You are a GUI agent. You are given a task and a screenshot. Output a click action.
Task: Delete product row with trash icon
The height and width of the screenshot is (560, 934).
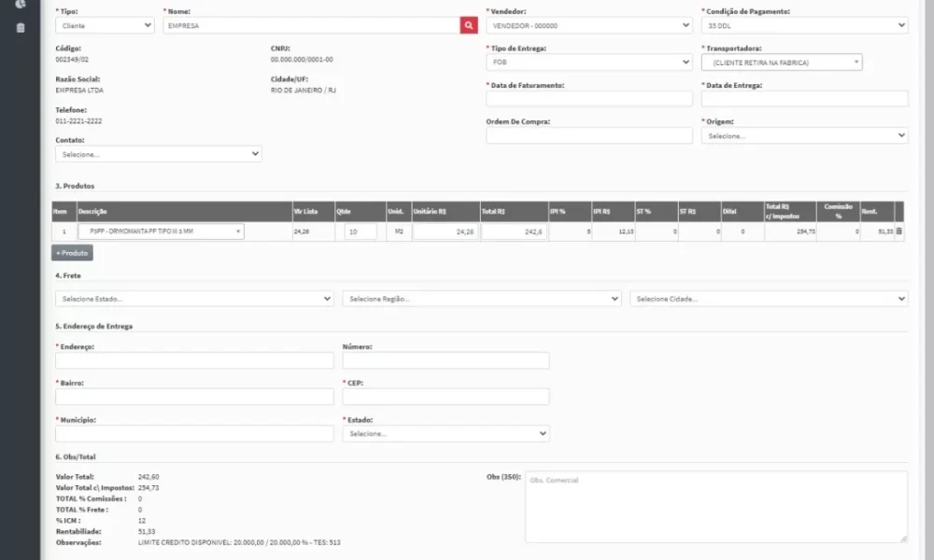[899, 231]
